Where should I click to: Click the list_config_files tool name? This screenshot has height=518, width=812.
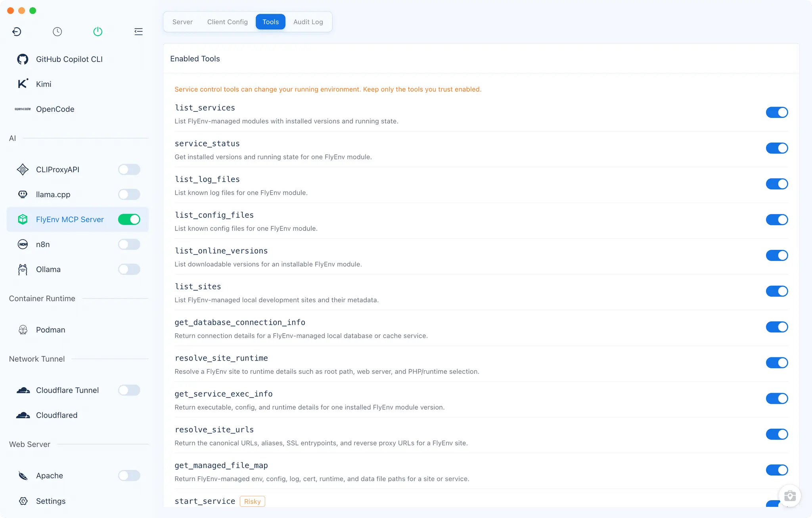(214, 215)
